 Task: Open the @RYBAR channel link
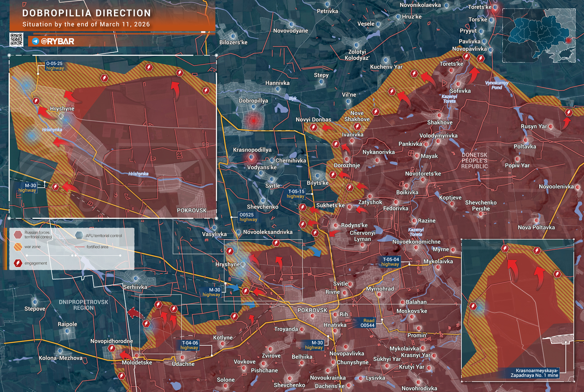(57, 41)
